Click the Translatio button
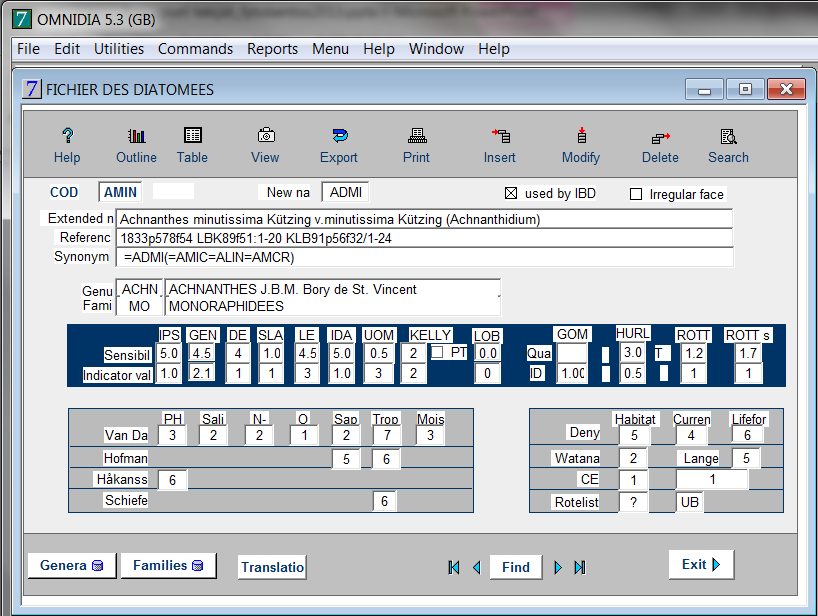Screen dimensions: 818x616 tap(272, 567)
